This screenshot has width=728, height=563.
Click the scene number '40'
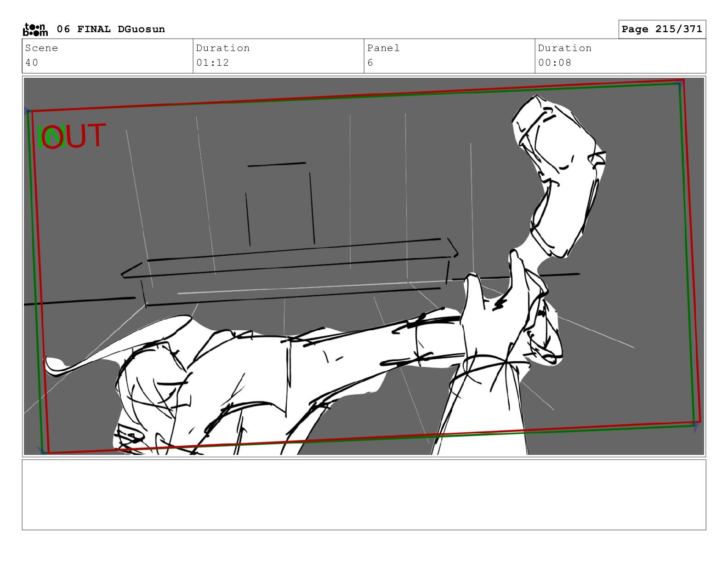coord(32,63)
